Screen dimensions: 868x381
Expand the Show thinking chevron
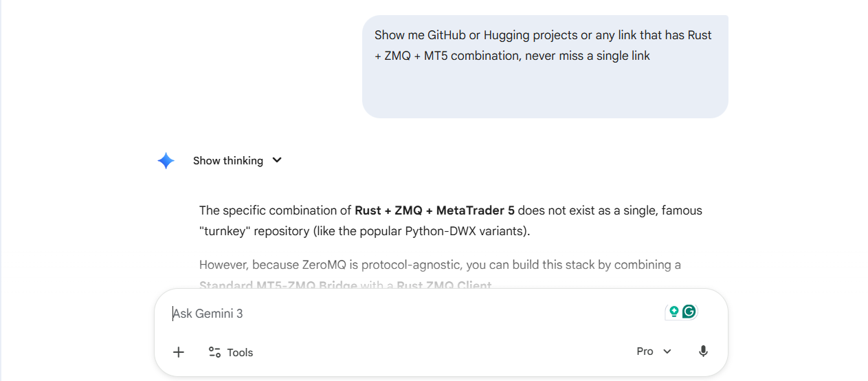coord(277,160)
